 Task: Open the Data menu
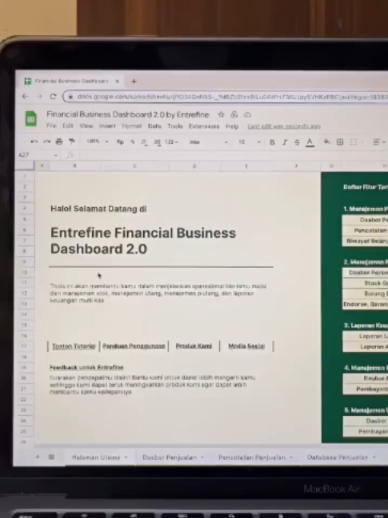coord(155,126)
